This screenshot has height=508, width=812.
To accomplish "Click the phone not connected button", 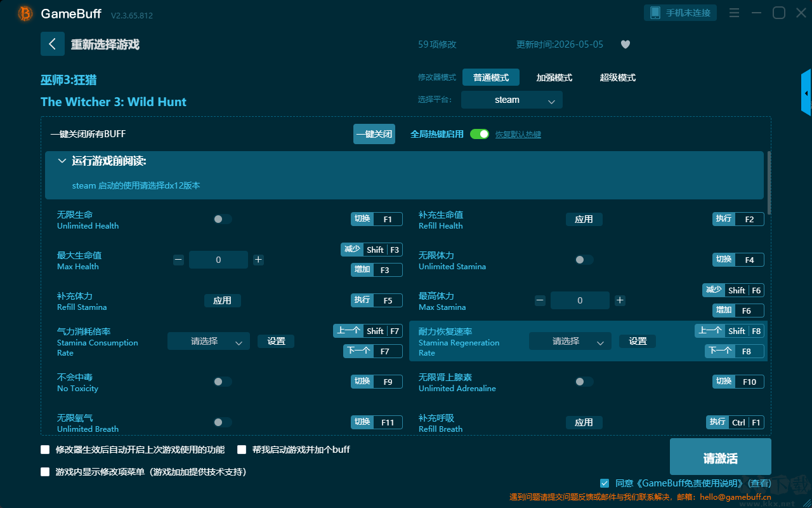I will [x=681, y=13].
